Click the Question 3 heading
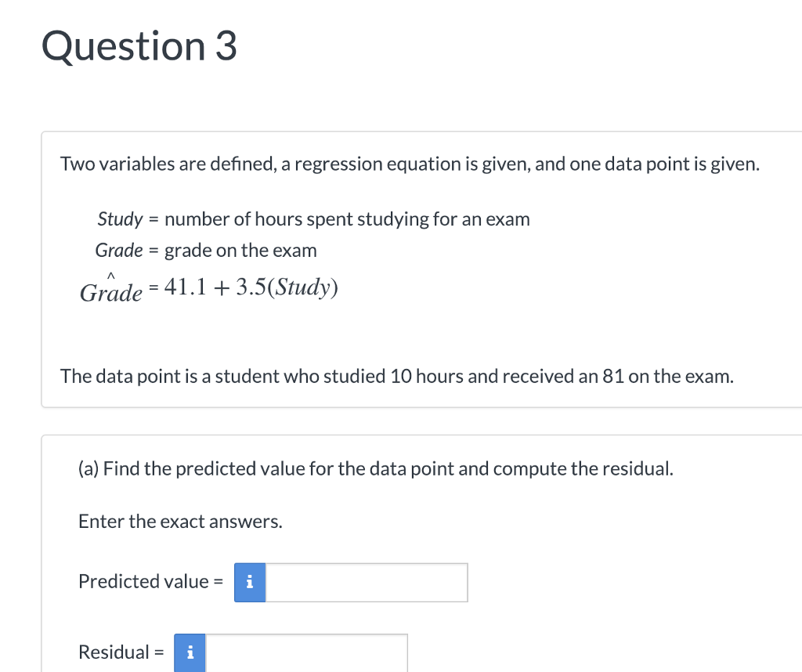 [139, 46]
